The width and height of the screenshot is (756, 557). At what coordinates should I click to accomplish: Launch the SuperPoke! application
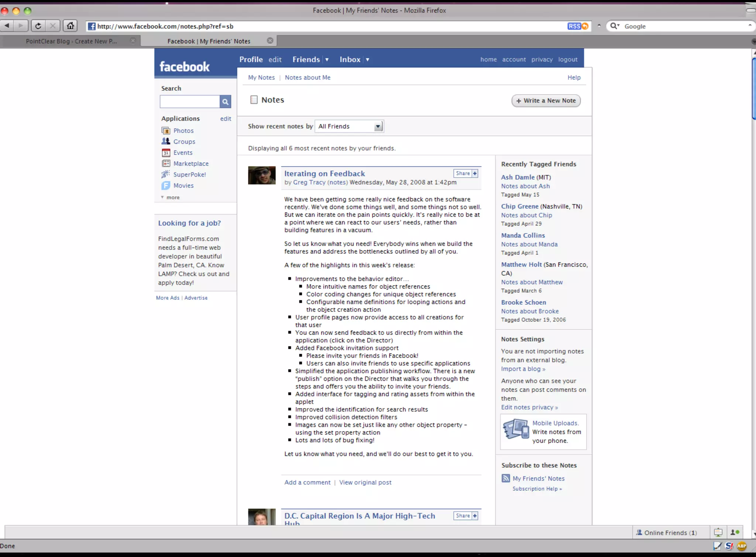(x=189, y=174)
